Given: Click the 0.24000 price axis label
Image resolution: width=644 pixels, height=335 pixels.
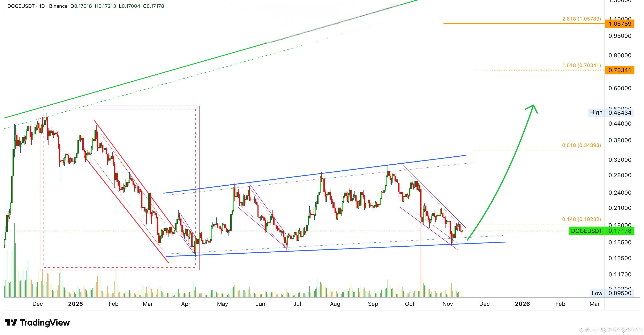Looking at the screenshot, I should (x=620, y=193).
